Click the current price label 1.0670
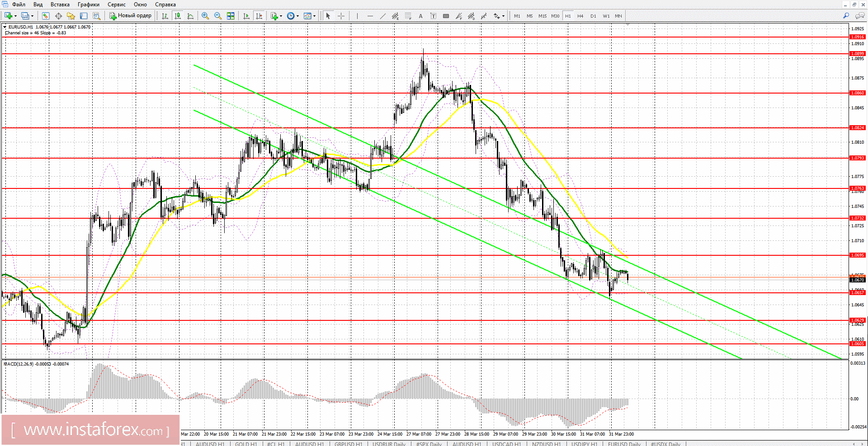868x446 pixels. point(858,280)
